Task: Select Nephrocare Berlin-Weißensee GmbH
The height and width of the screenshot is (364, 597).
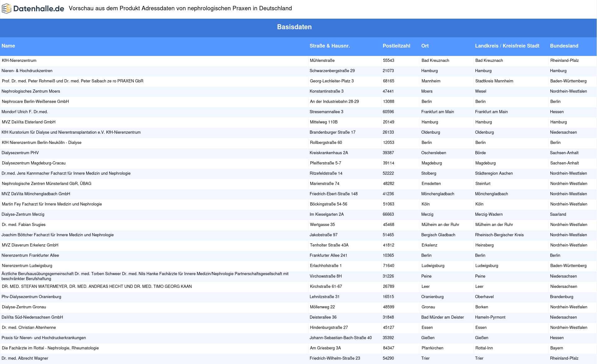Action: [x=35, y=102]
